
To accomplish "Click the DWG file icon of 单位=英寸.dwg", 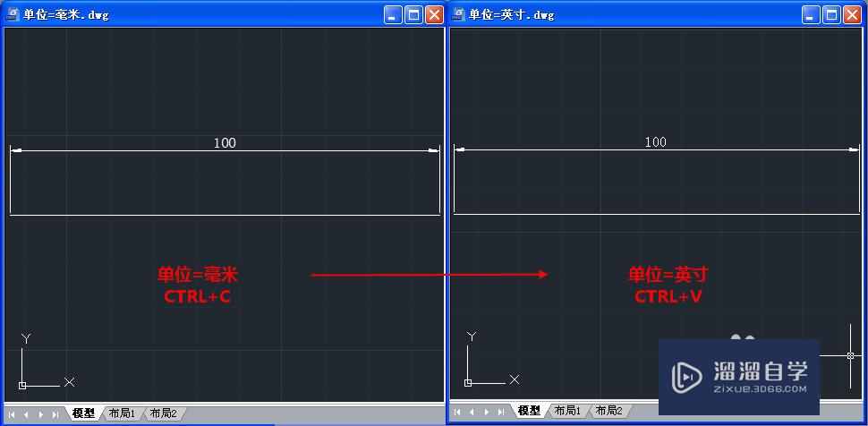I will [x=458, y=14].
